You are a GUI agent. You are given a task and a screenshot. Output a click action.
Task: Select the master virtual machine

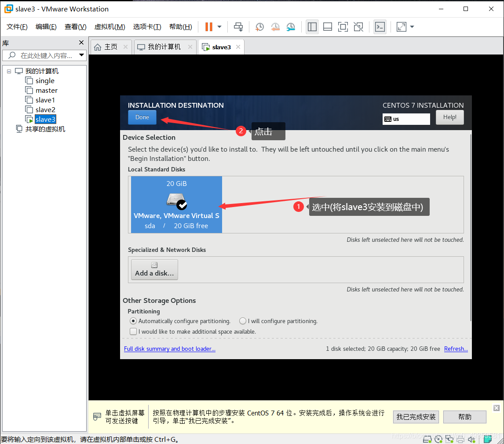46,90
